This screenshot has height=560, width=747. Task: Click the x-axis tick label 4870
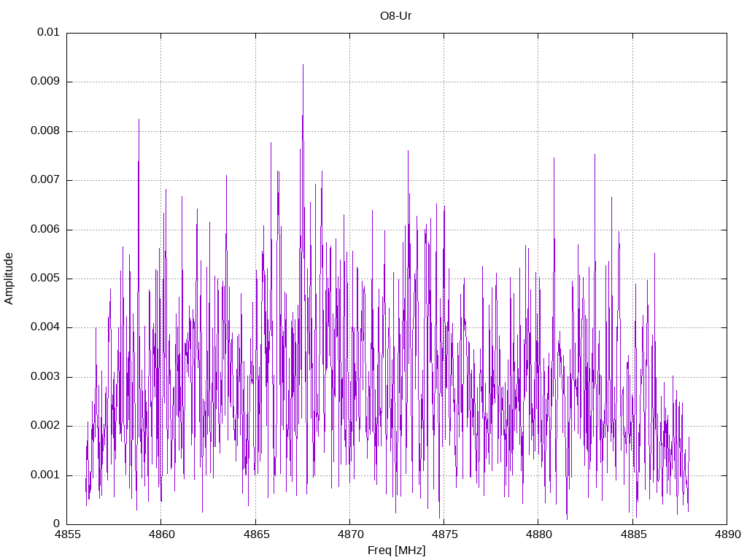click(350, 534)
